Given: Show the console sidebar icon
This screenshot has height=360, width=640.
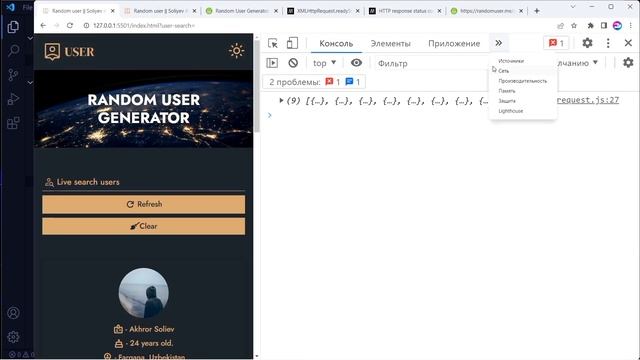Looking at the screenshot, I should point(272,63).
